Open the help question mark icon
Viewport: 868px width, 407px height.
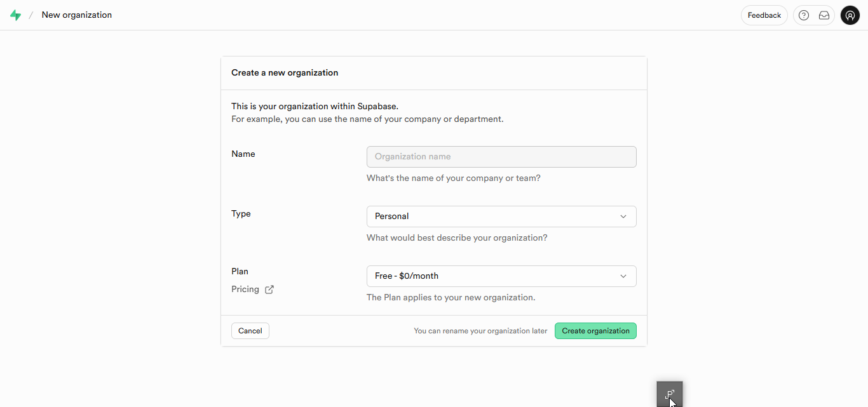804,15
